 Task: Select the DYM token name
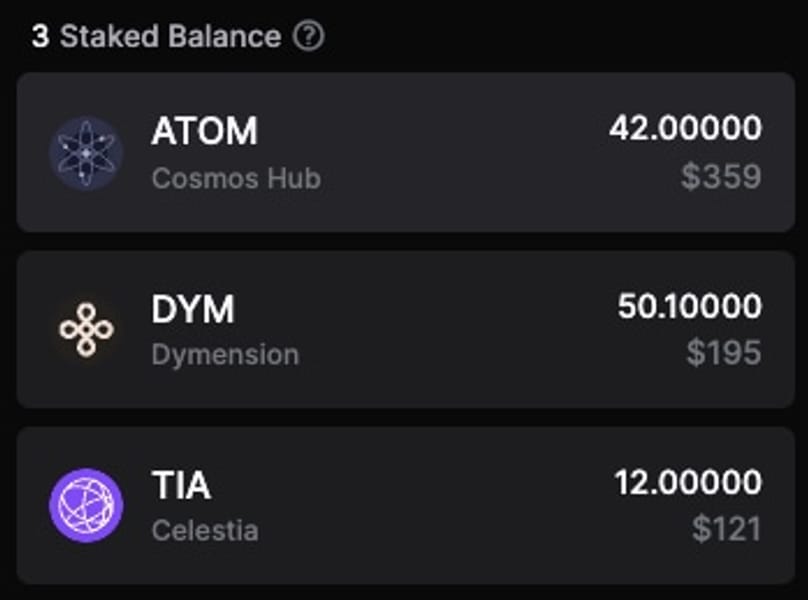(192, 309)
